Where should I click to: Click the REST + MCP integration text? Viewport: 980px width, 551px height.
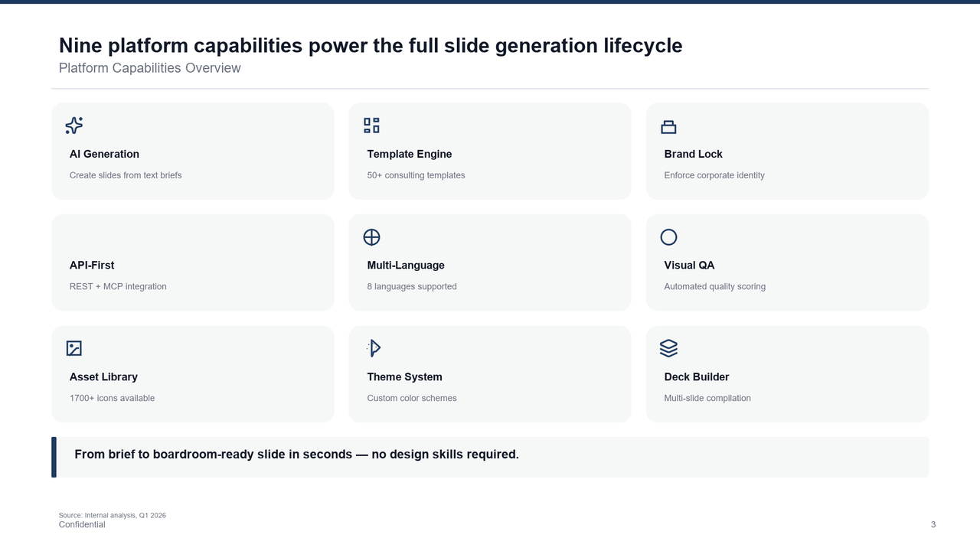point(118,286)
